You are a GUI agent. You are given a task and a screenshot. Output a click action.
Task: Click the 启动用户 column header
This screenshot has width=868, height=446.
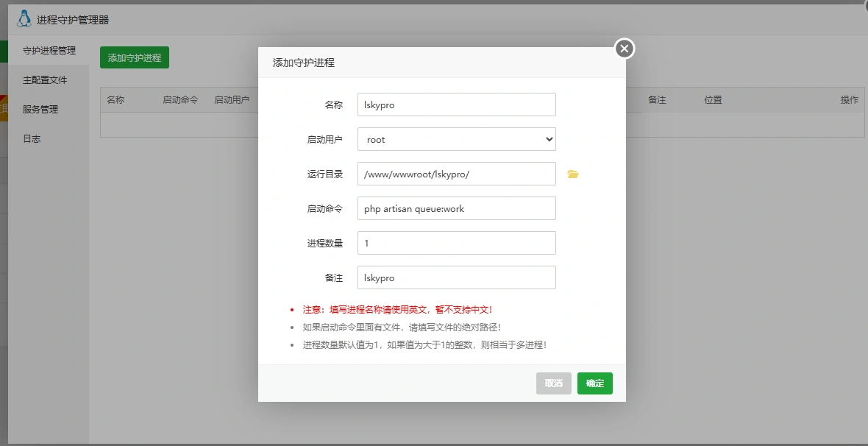(232, 100)
